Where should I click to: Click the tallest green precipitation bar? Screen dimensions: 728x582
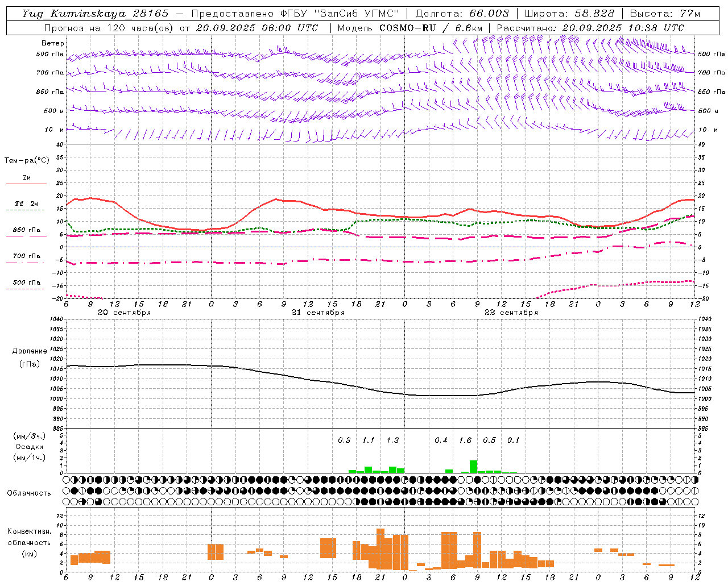click(473, 467)
